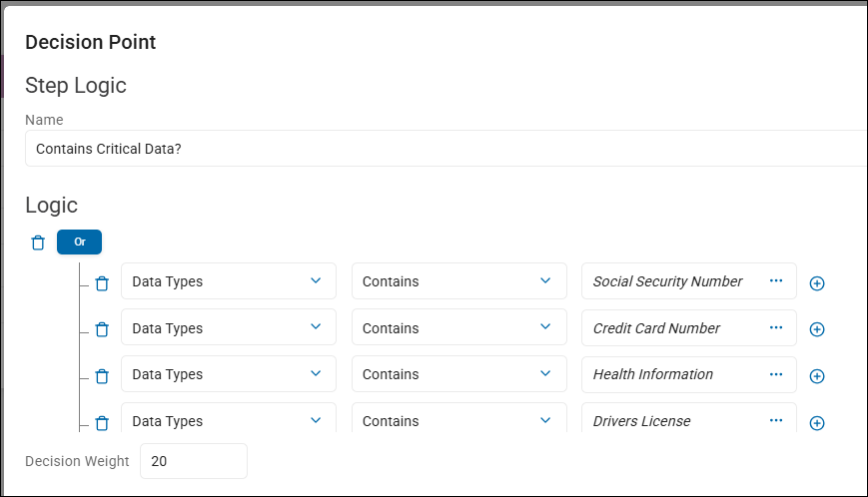Click the Decision Weight input field
The width and height of the screenshot is (868, 497).
[x=193, y=461]
